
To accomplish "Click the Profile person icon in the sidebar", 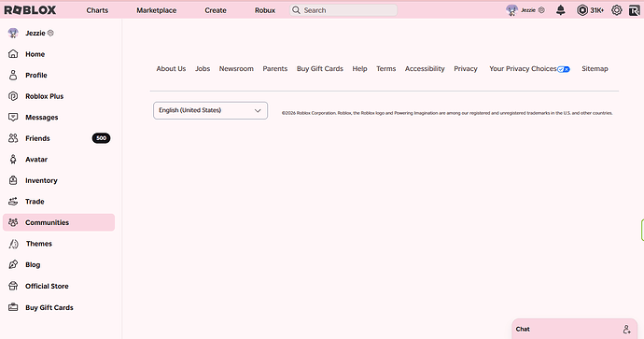I will [13, 75].
